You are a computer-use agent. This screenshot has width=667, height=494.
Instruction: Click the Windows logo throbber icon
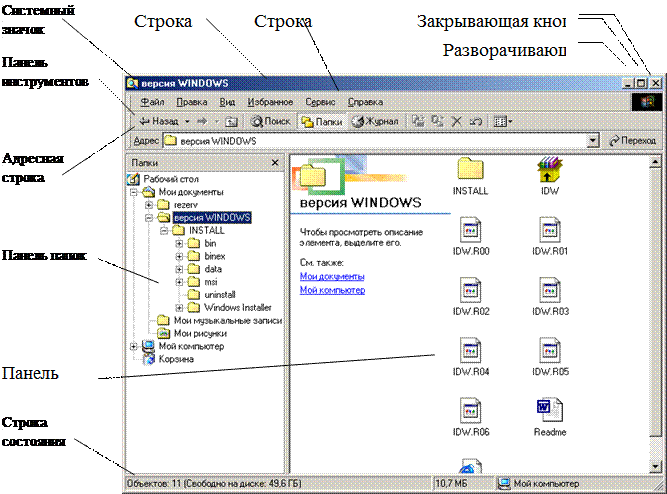point(647,102)
